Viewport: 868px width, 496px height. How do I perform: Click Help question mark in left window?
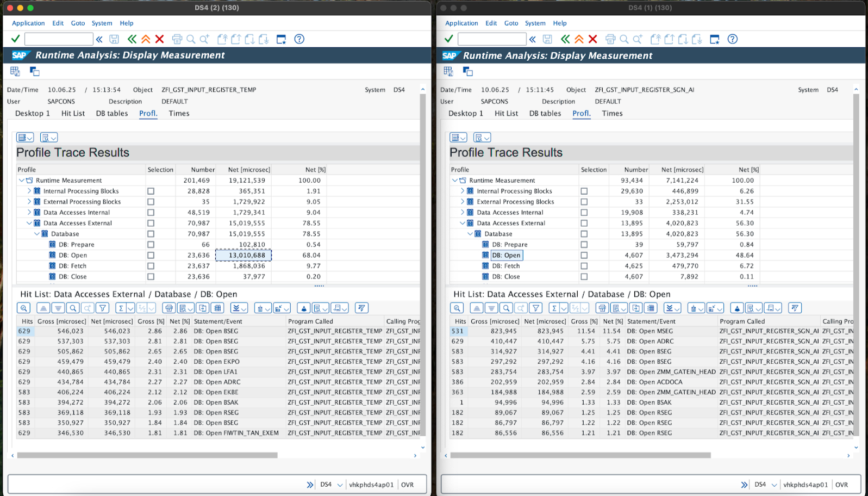(x=299, y=39)
